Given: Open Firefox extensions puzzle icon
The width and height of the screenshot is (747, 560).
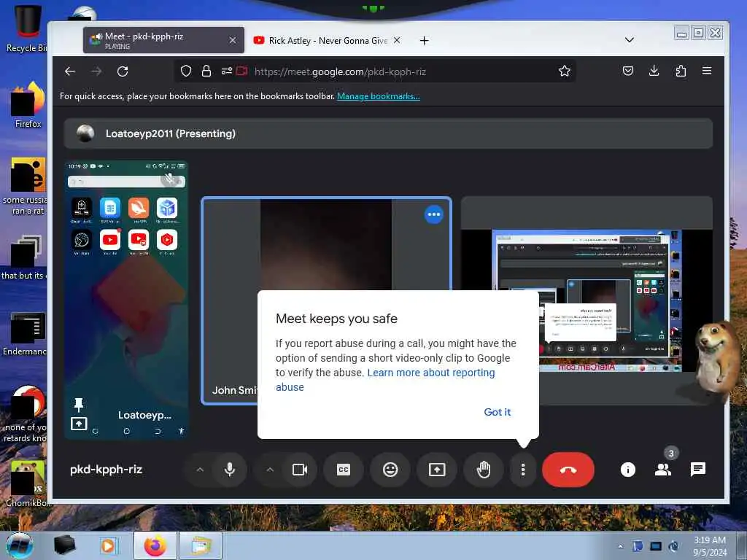Looking at the screenshot, I should click(x=681, y=71).
